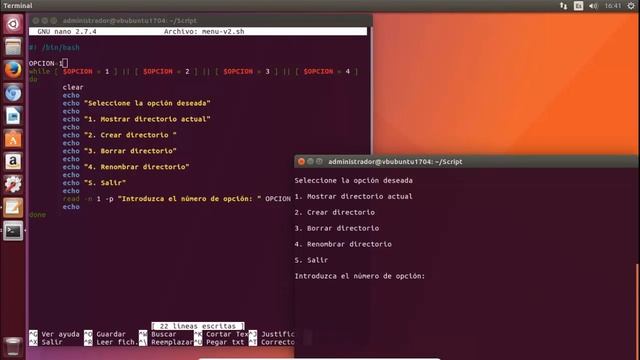The image size is (640, 360).
Task: Click the ^G Ver ayuda shortcut in nano
Action: coord(54,334)
